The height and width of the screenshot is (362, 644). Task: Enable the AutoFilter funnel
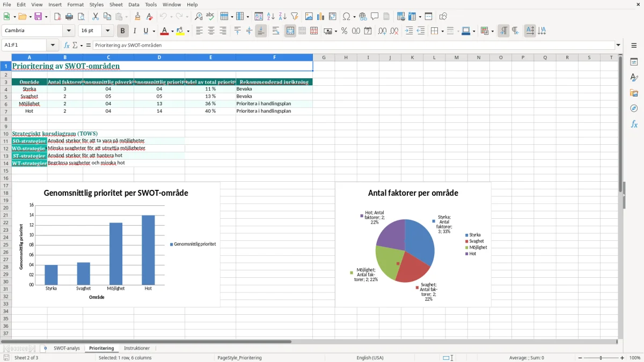click(x=295, y=17)
